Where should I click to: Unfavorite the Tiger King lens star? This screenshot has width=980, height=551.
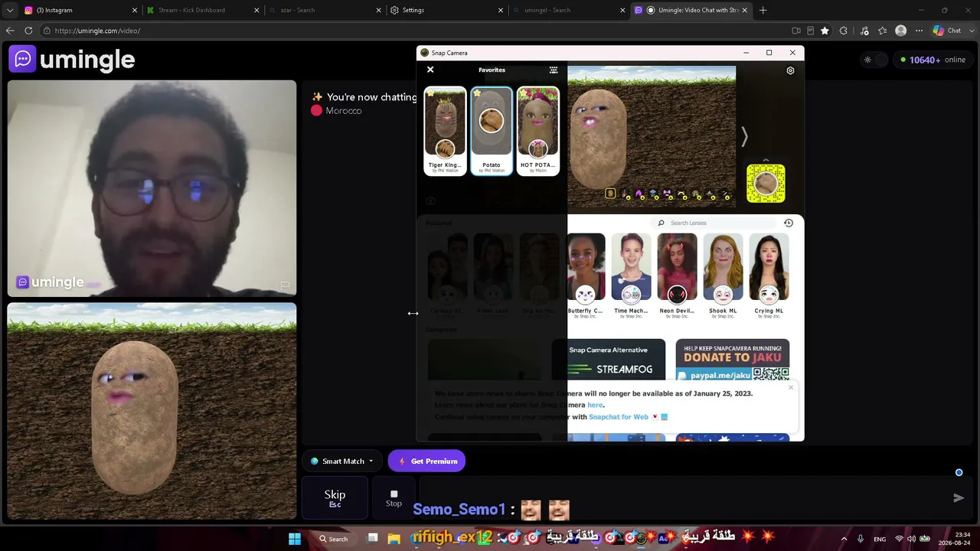click(430, 93)
